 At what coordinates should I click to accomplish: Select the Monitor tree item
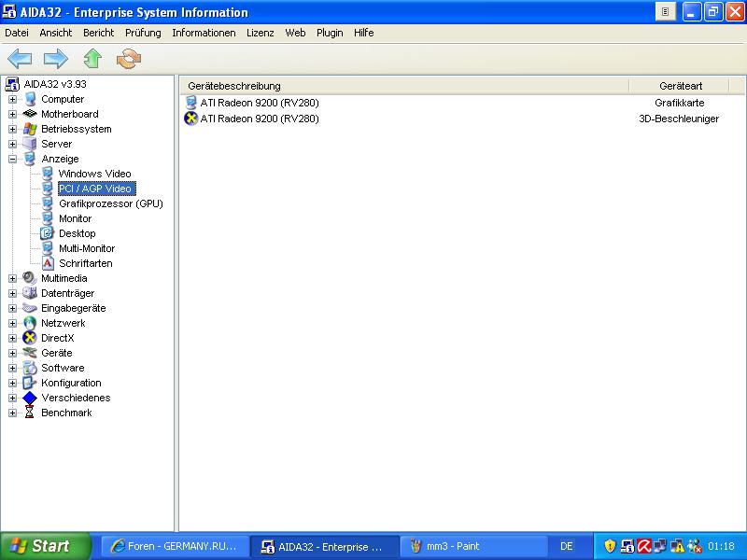point(76,218)
